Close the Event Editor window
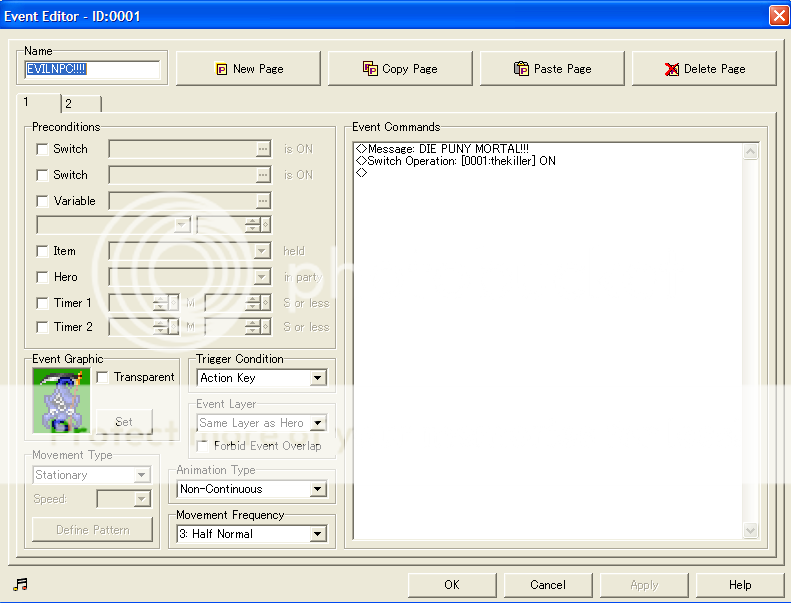Viewport: 791px width, 603px height. click(778, 16)
